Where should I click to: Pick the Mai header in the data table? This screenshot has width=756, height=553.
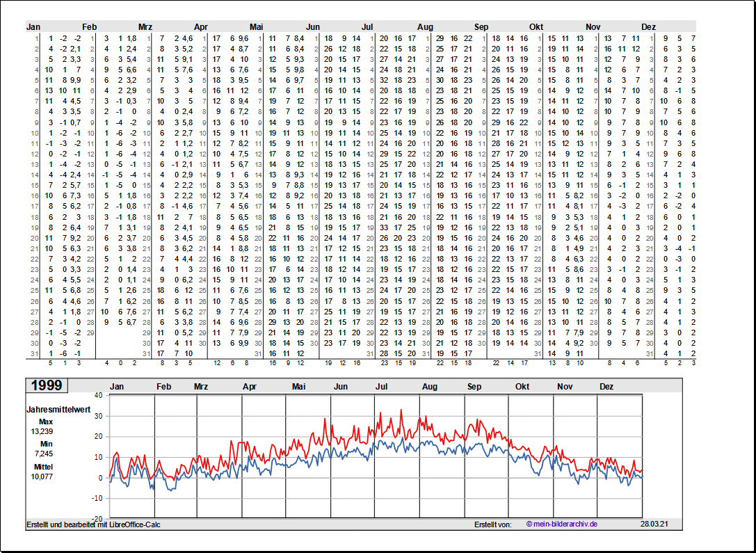256,27
